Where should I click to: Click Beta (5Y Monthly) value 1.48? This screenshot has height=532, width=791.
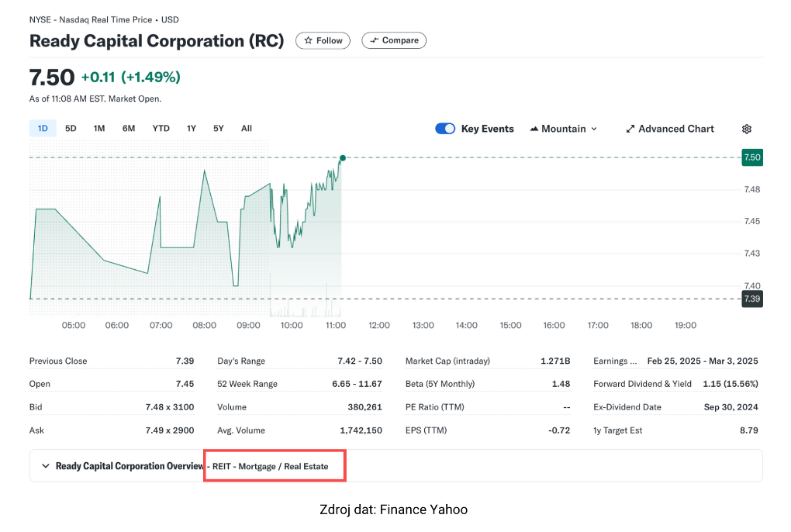pos(561,384)
